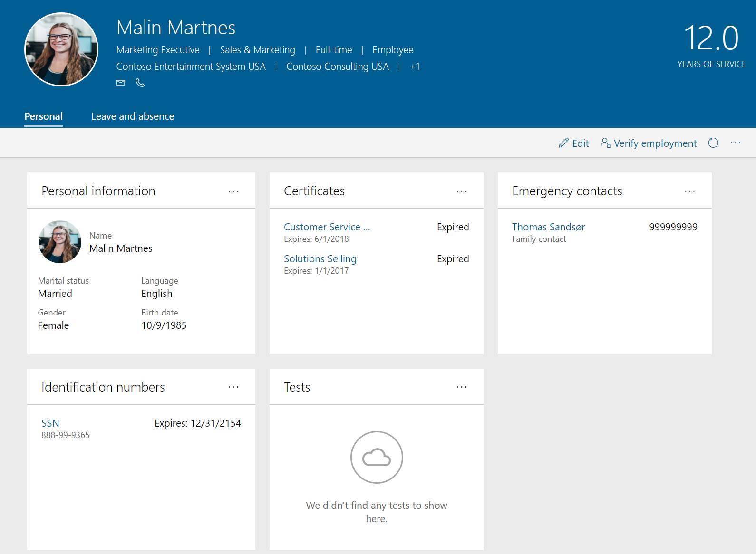Open Emergency contacts card ellipsis menu
The image size is (756, 554).
(689, 191)
